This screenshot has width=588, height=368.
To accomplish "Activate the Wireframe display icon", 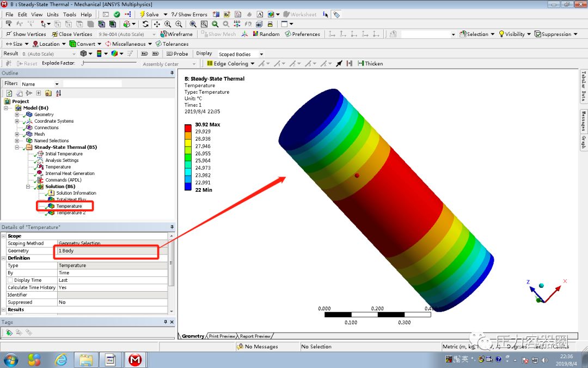I will [174, 34].
